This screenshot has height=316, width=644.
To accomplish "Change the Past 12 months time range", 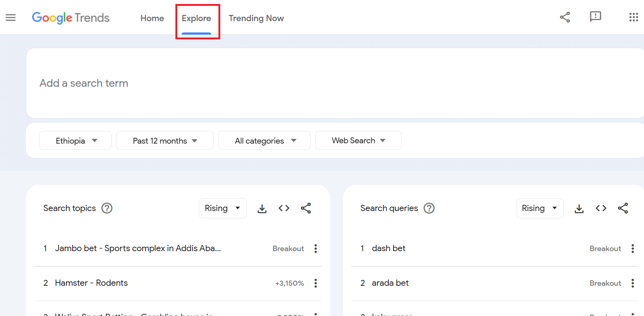I will coord(165,140).
